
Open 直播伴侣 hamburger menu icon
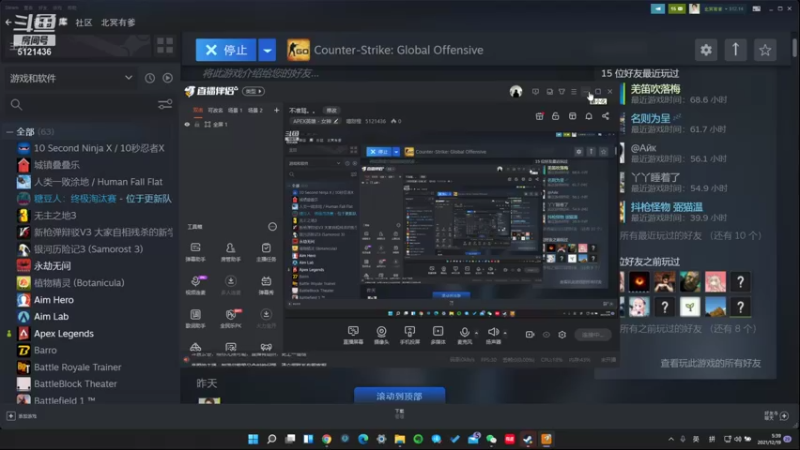pos(574,92)
